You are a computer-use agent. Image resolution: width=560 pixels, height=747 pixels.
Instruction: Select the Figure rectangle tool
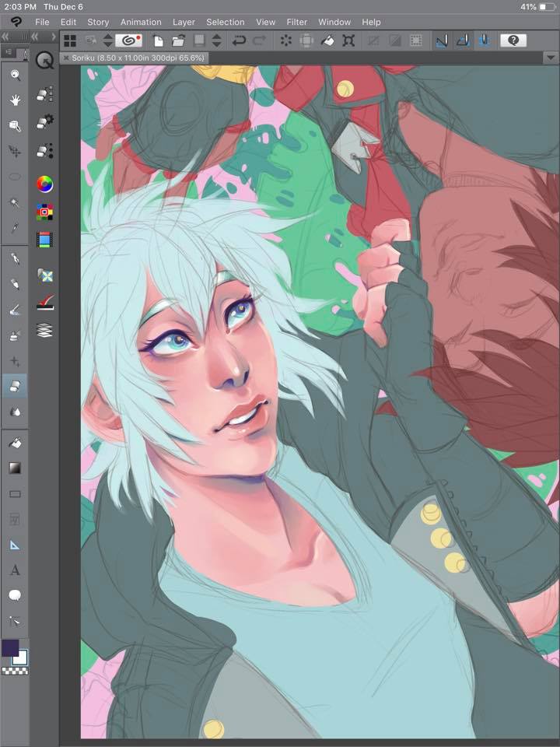point(15,494)
